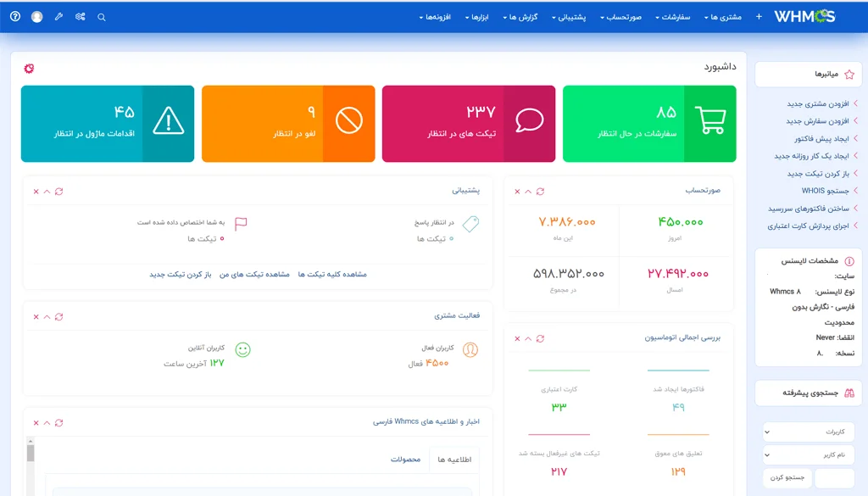This screenshot has width=868, height=496.
Task: Switch to the محصولات tab
Action: [405, 460]
